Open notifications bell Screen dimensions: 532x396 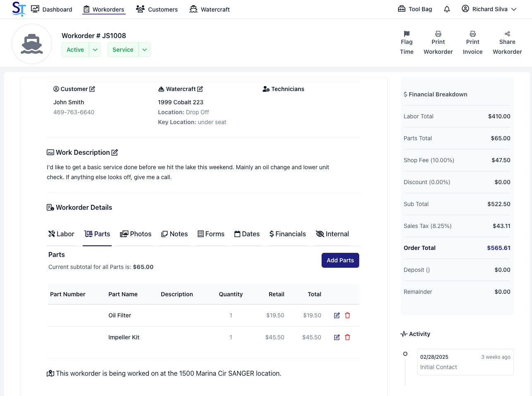click(447, 9)
